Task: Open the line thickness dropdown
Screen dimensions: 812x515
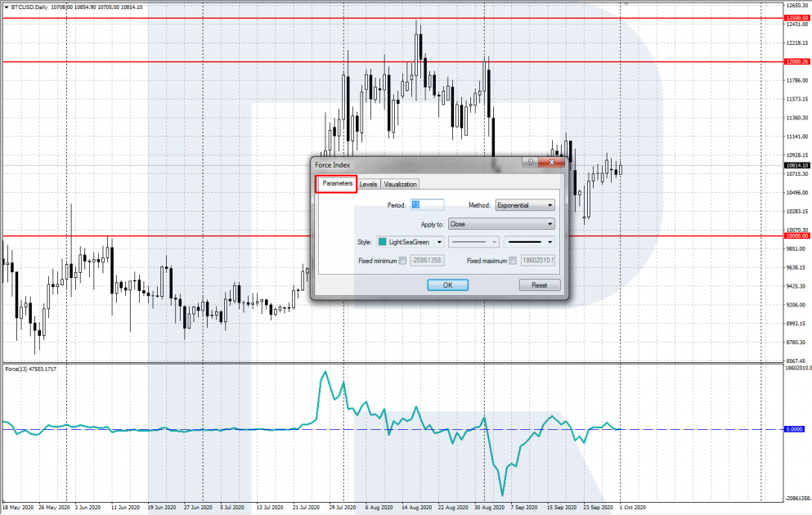Action: [529, 242]
